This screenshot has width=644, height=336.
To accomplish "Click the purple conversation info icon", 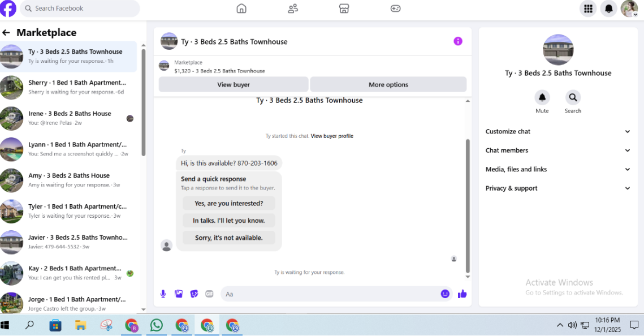I will tap(458, 41).
